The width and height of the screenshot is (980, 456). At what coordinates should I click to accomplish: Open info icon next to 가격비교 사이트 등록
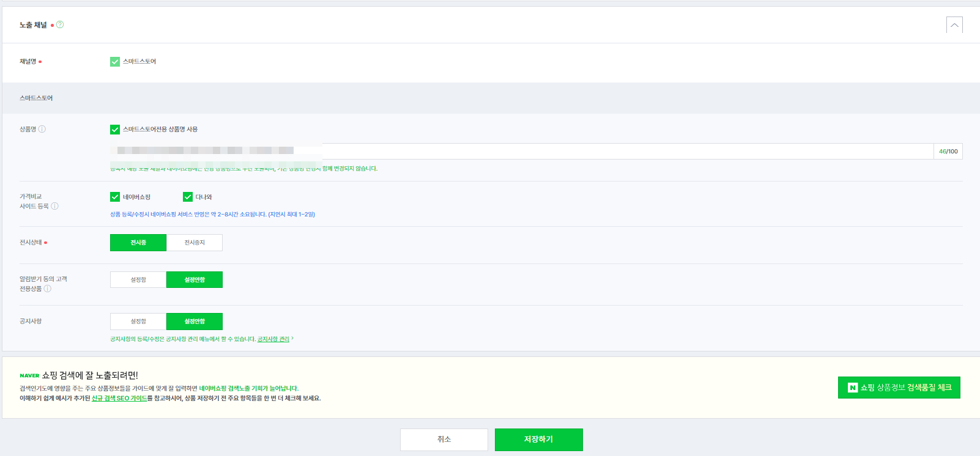[54, 206]
